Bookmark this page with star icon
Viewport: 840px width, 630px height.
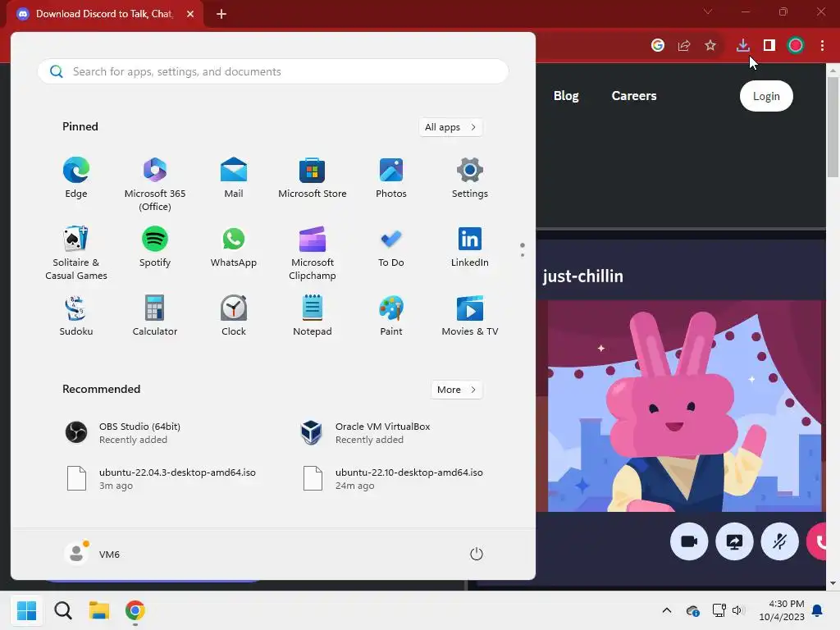pyautogui.click(x=710, y=46)
